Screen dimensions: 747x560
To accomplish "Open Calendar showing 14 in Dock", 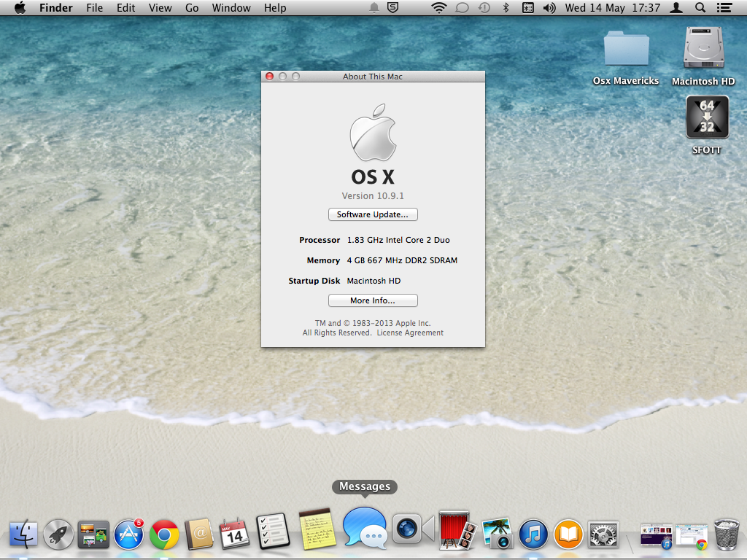I will coord(234,534).
